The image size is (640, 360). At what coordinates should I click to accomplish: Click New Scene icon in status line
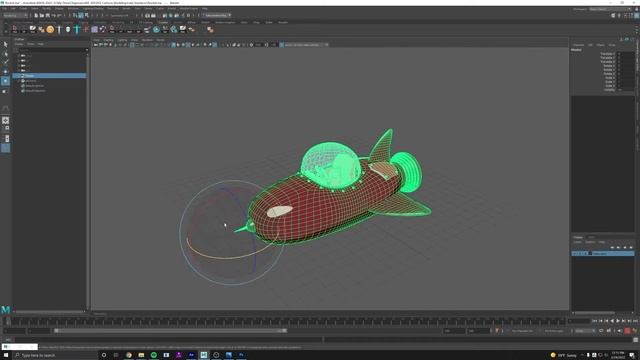pyautogui.click(x=36, y=16)
